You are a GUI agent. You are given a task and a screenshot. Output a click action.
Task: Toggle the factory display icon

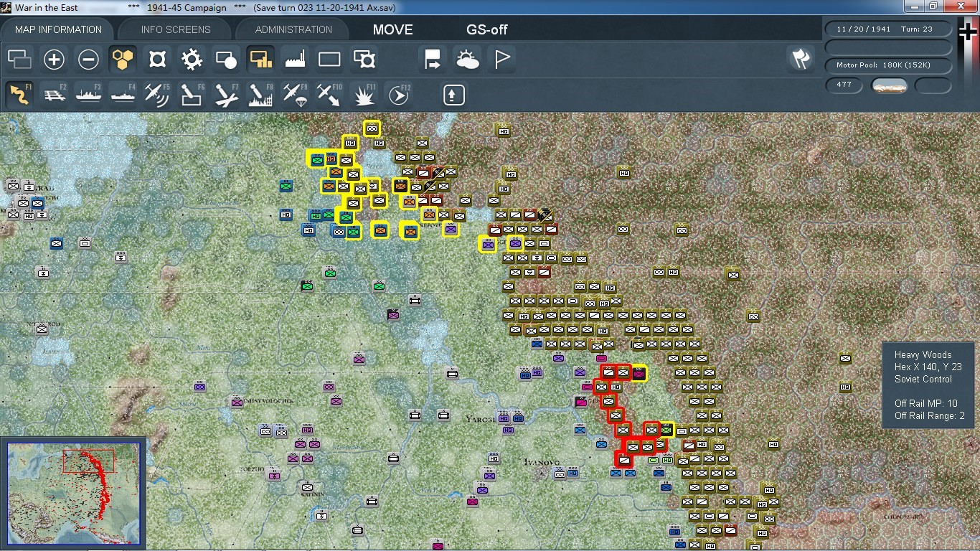click(295, 60)
